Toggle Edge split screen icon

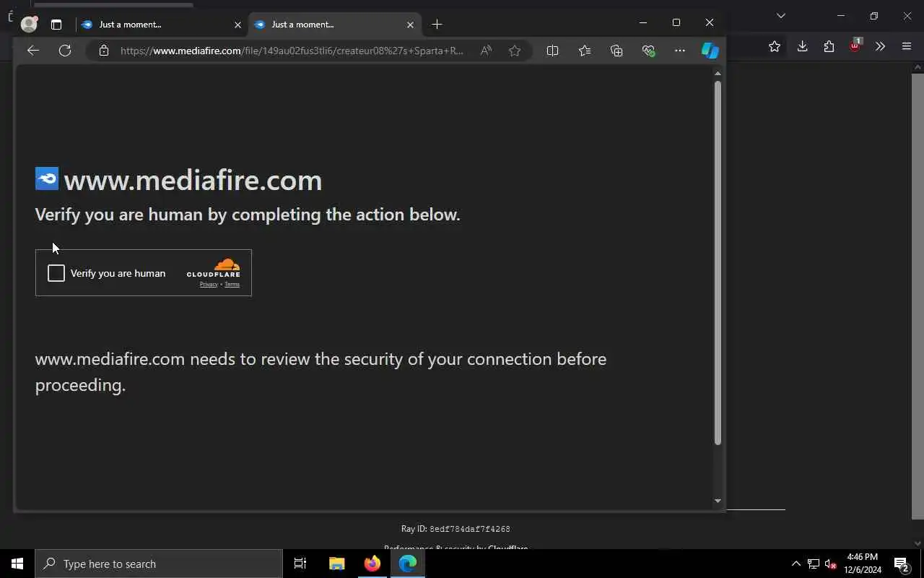552,51
